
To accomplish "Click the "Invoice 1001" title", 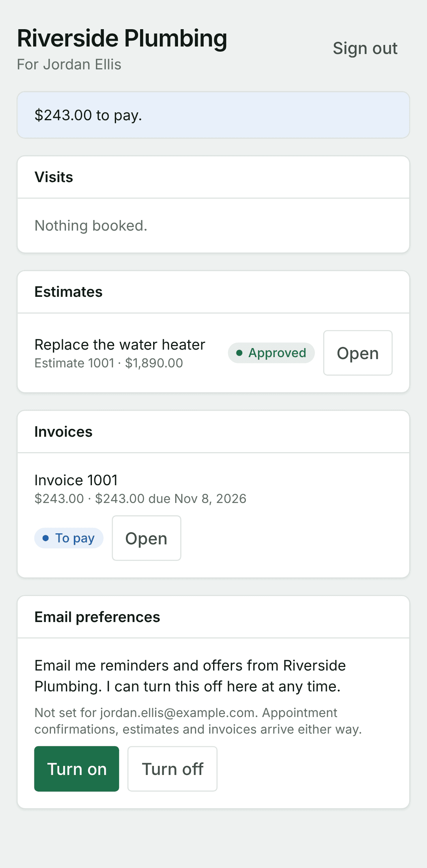I will 76,480.
